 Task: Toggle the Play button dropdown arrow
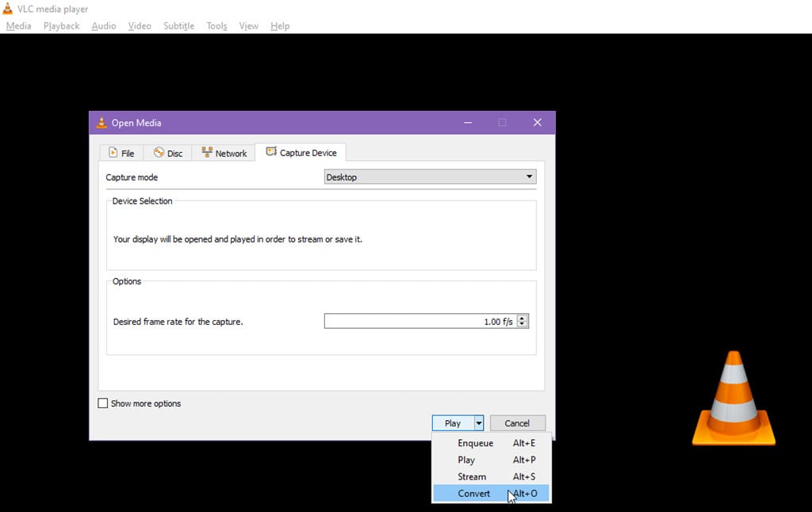478,423
